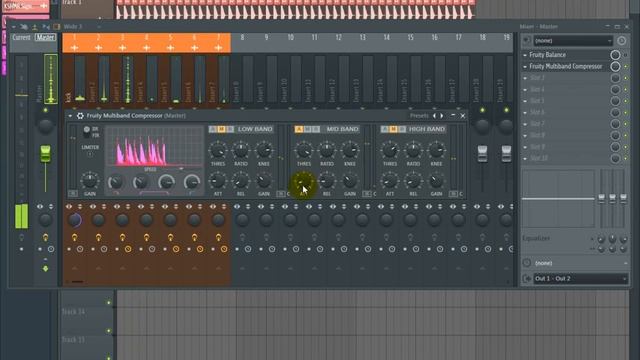Image resolution: width=640 pixels, height=360 pixels.
Task: Adjust the HIGH BAND REL knob
Action: click(x=413, y=180)
